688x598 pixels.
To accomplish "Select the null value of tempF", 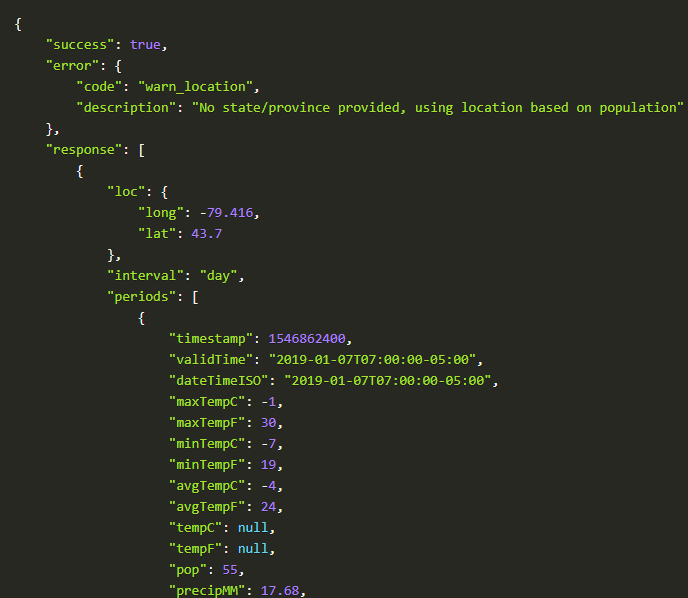I will tap(253, 549).
